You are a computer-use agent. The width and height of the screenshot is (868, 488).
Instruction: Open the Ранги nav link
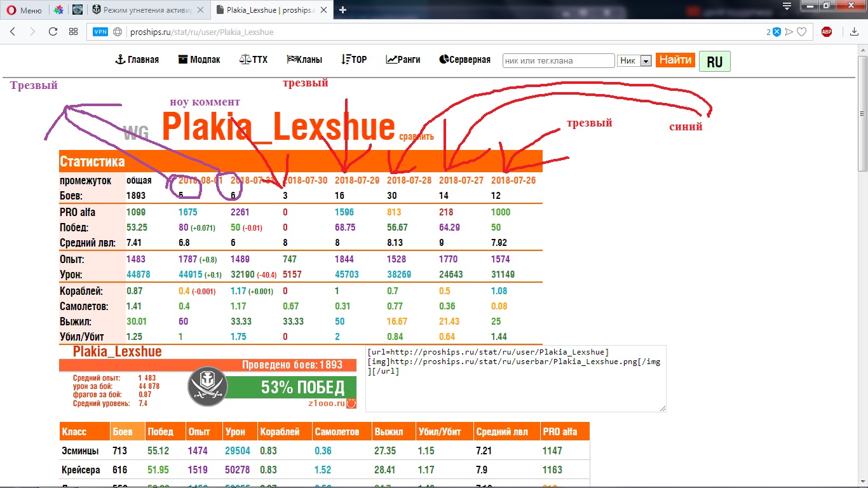403,60
